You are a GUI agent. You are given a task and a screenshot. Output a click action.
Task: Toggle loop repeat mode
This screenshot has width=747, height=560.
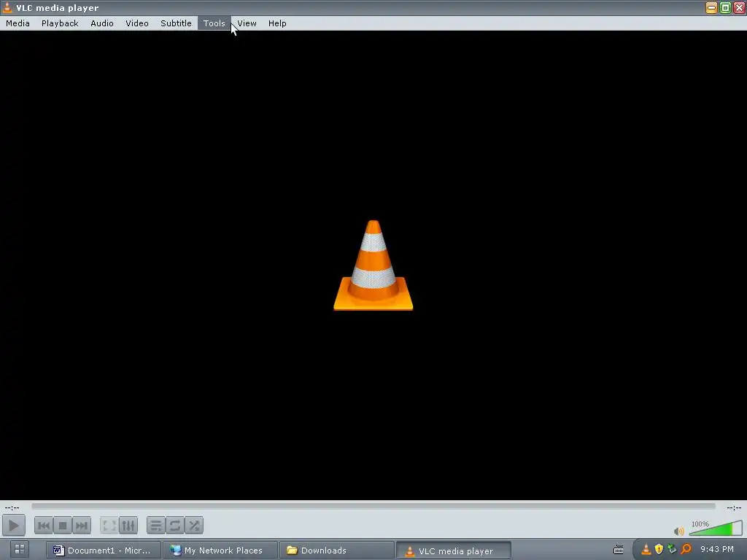(x=175, y=526)
